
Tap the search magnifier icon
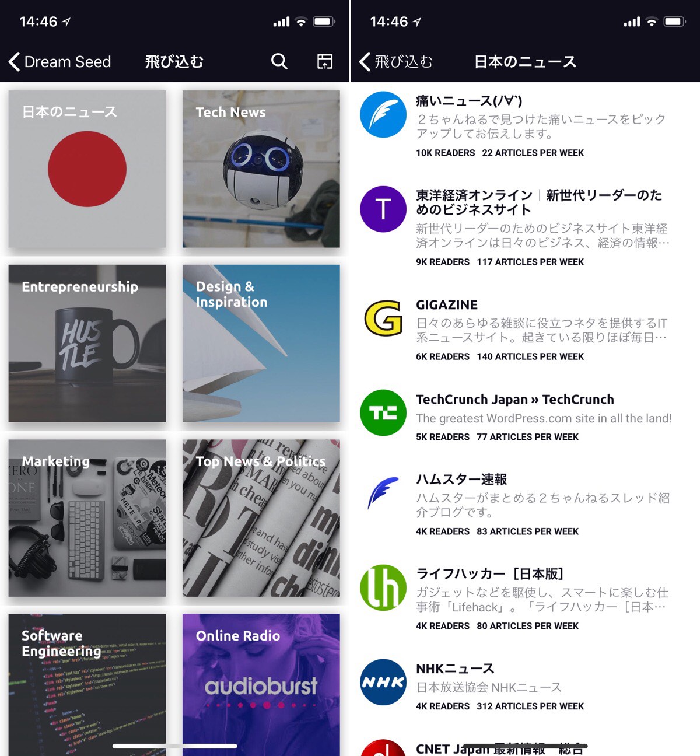(279, 61)
